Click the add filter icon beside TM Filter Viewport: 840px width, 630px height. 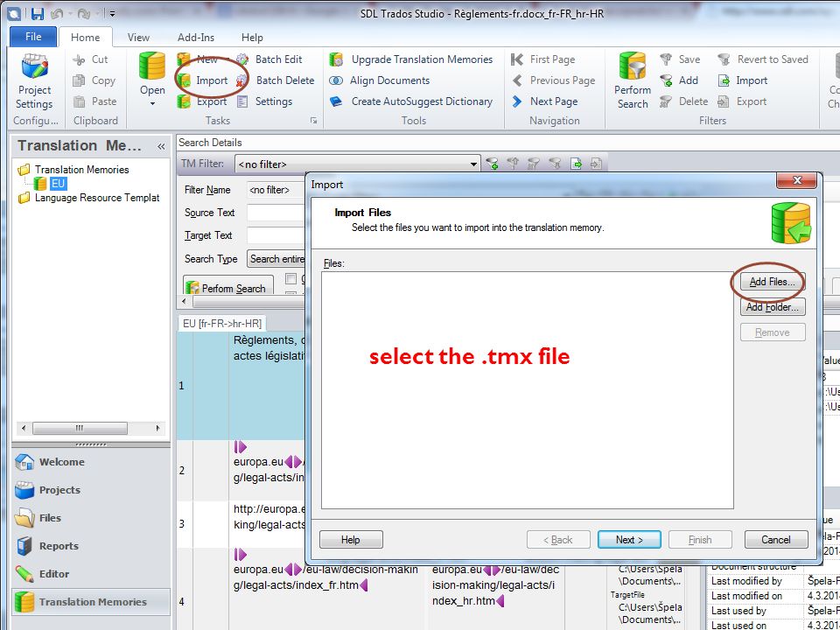click(492, 164)
